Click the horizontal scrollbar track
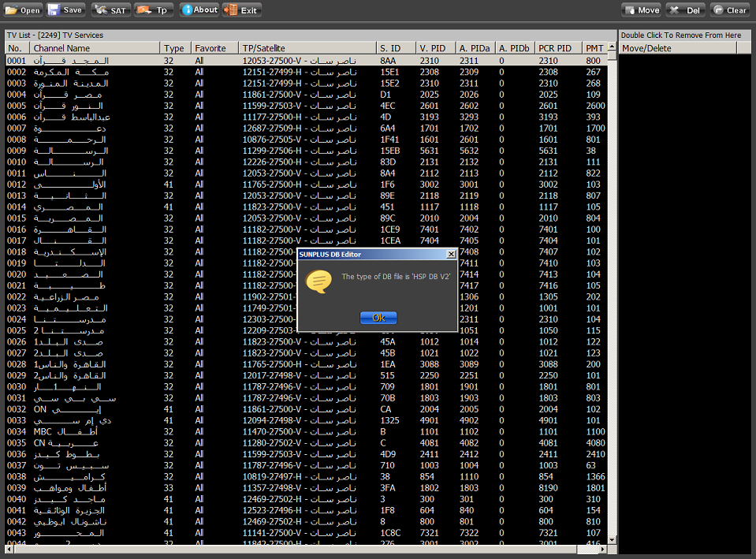756x559 pixels. (x=588, y=550)
